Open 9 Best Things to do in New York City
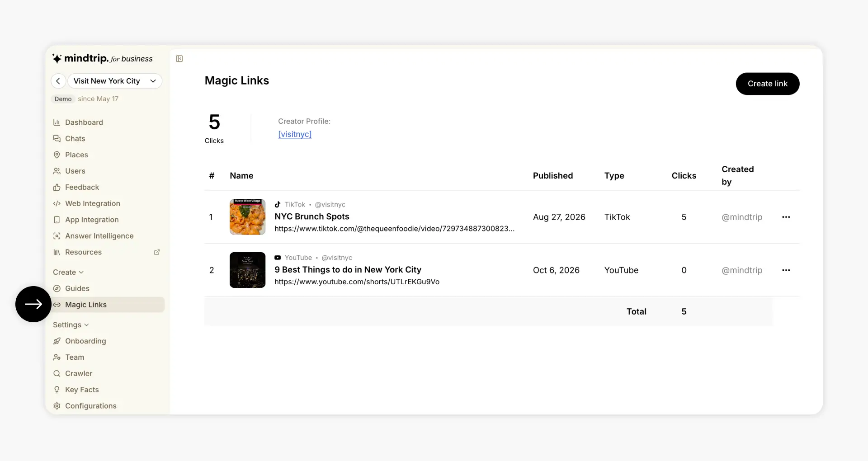This screenshot has width=868, height=461. click(348, 270)
